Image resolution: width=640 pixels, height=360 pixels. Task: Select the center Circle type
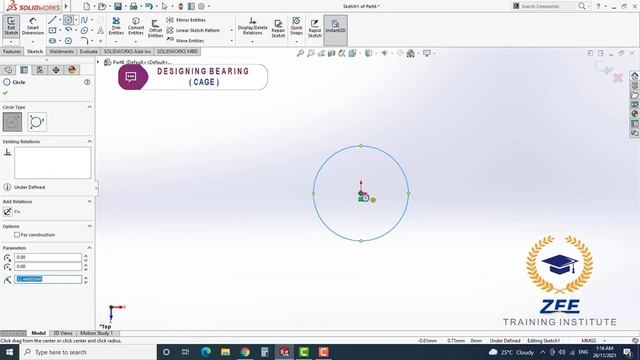[13, 122]
